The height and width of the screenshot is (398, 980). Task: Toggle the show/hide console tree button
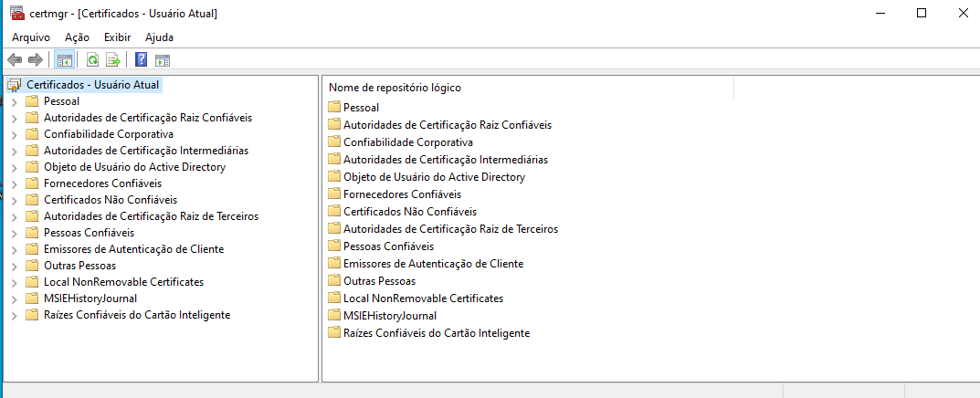(65, 60)
